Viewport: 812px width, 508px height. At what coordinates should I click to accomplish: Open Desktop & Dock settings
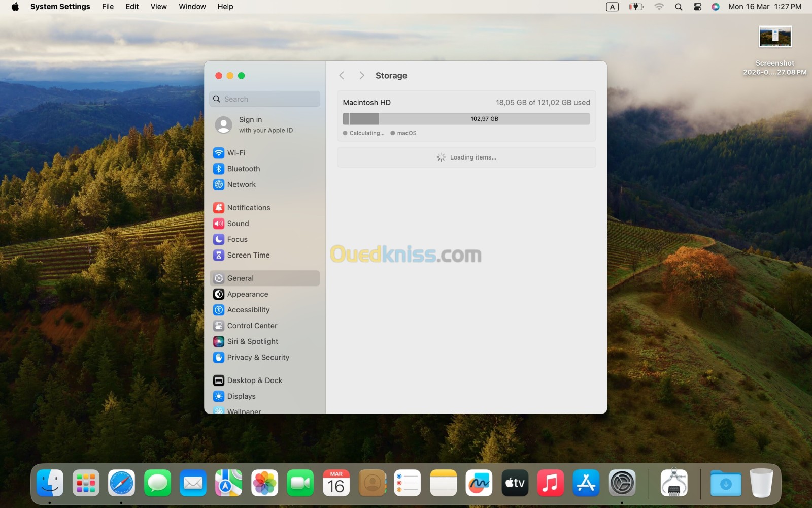[264, 380]
